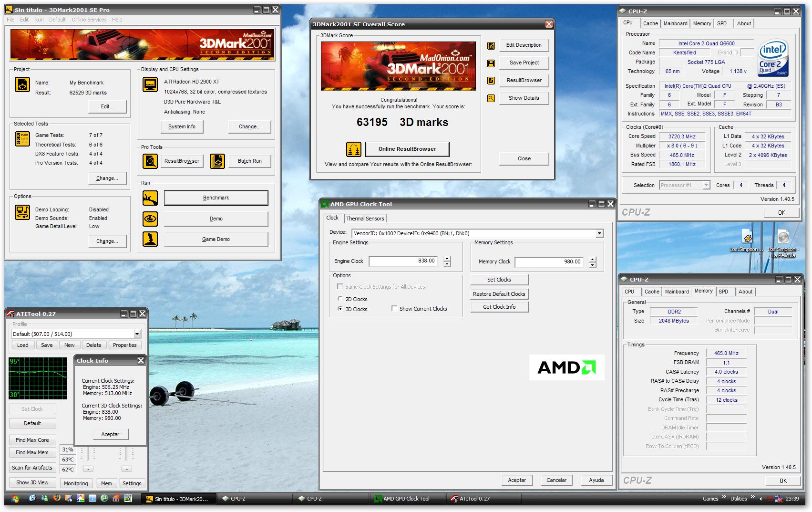812x512 pixels.
Task: Click the Online ResultBrowser icon
Action: (x=354, y=149)
